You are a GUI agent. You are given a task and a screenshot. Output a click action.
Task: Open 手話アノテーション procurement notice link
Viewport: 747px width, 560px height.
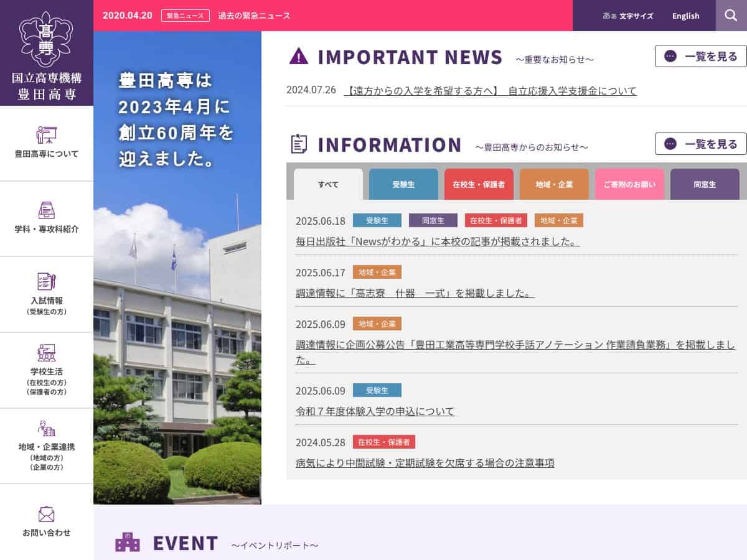pyautogui.click(x=515, y=352)
